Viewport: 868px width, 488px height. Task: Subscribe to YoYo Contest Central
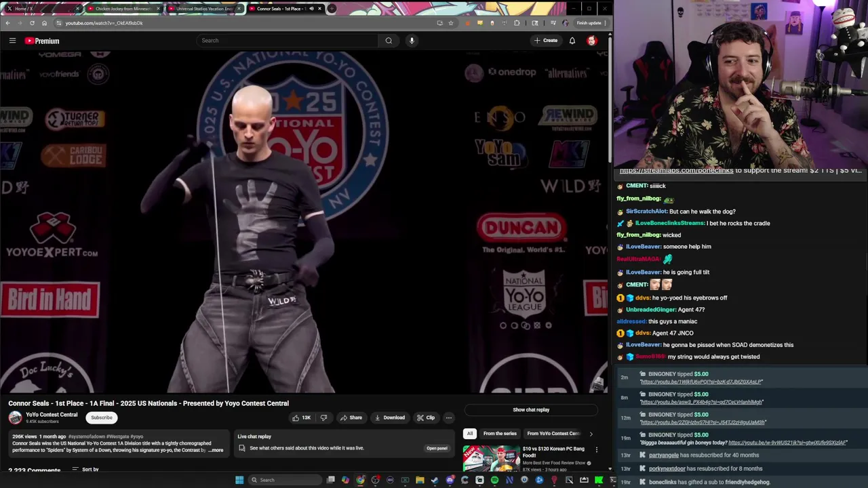[x=102, y=418]
